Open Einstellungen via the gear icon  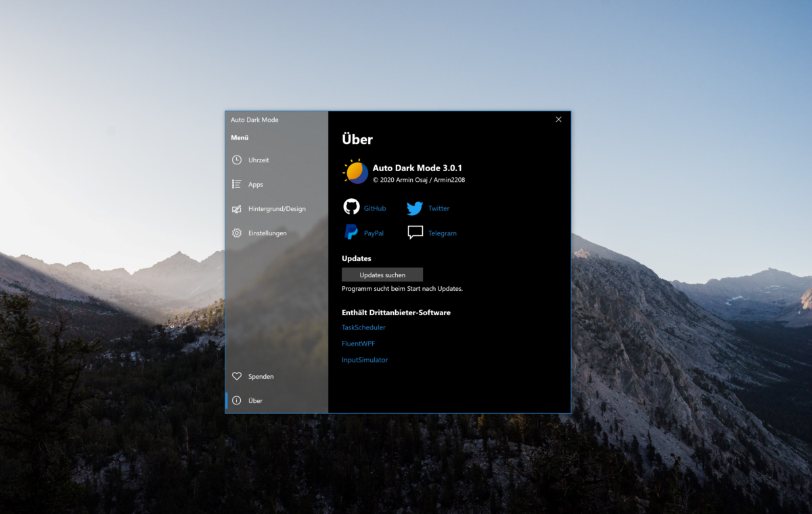(237, 233)
